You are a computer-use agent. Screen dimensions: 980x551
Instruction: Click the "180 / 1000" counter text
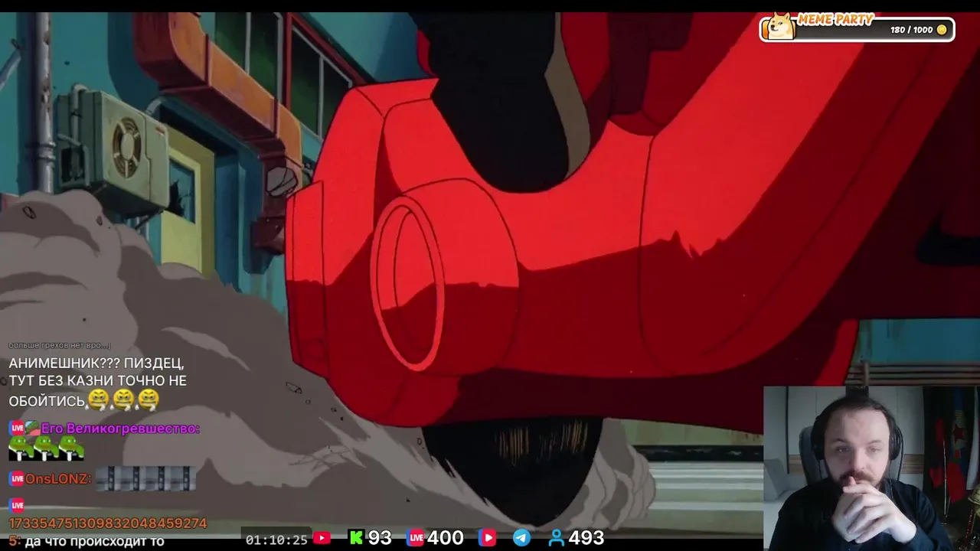(x=911, y=30)
